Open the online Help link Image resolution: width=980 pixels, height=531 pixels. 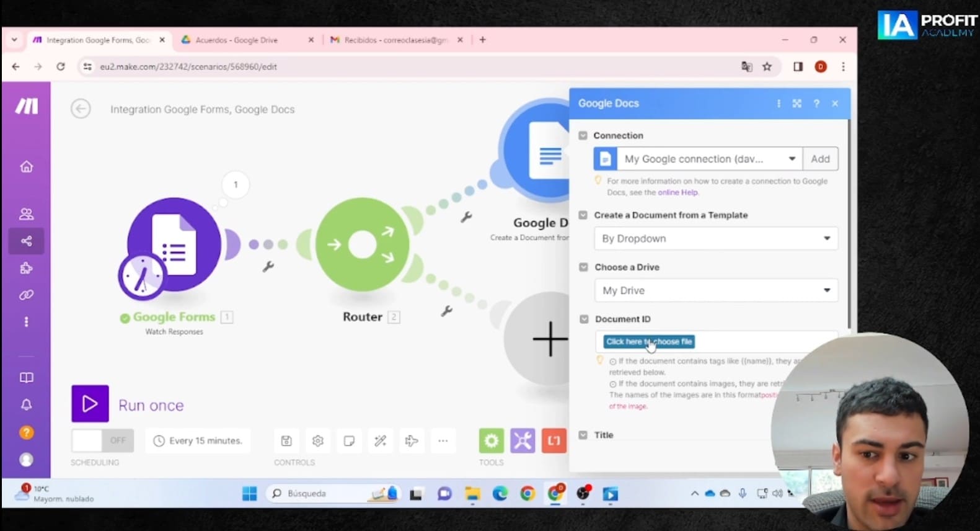click(x=678, y=192)
